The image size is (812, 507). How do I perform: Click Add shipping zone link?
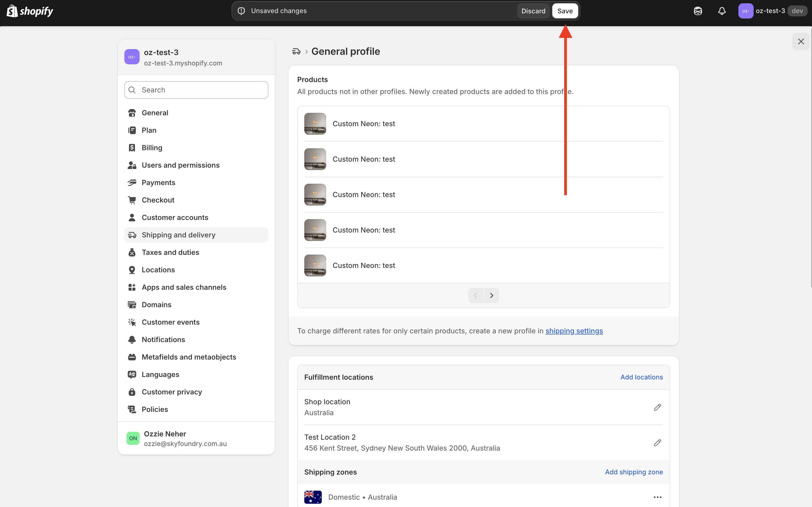634,472
